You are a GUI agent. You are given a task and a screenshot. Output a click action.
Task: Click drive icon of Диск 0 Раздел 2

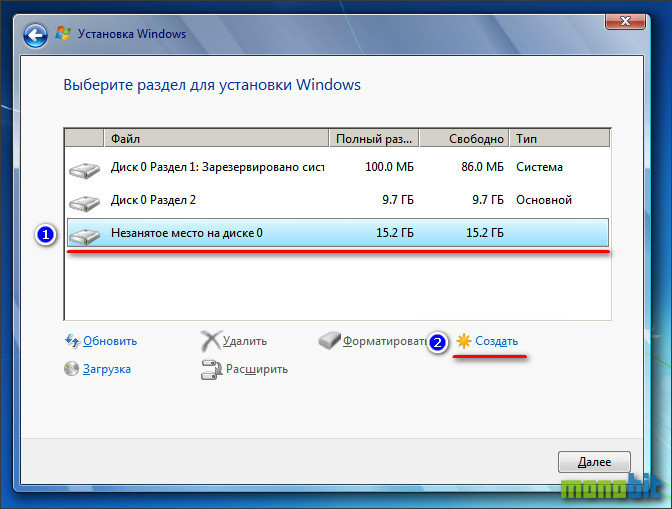coord(84,203)
